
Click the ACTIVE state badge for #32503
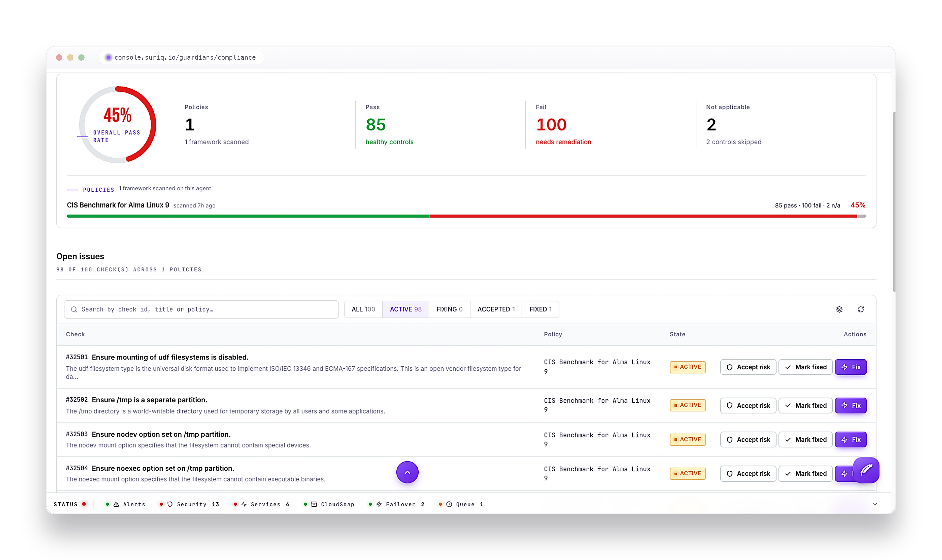pyautogui.click(x=687, y=440)
